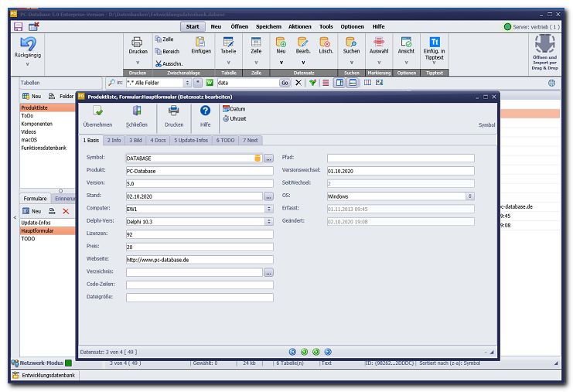Click the Öffnen und Import per Drag & Drop icon

[544, 43]
